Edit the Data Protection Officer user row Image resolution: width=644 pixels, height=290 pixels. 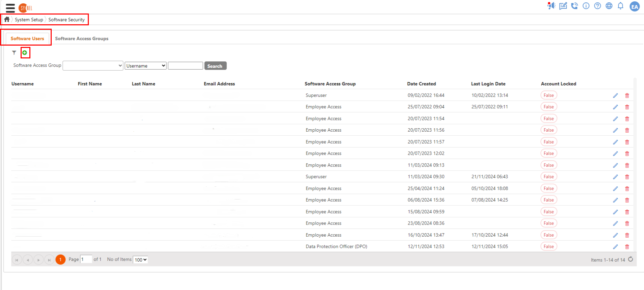pos(615,247)
